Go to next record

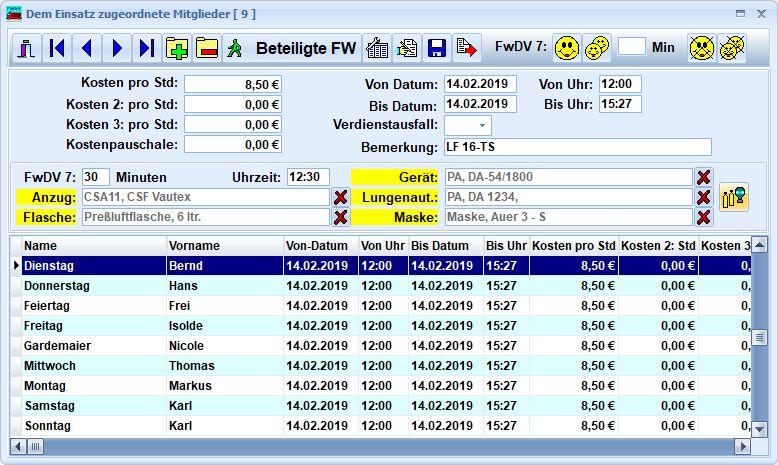(x=117, y=47)
